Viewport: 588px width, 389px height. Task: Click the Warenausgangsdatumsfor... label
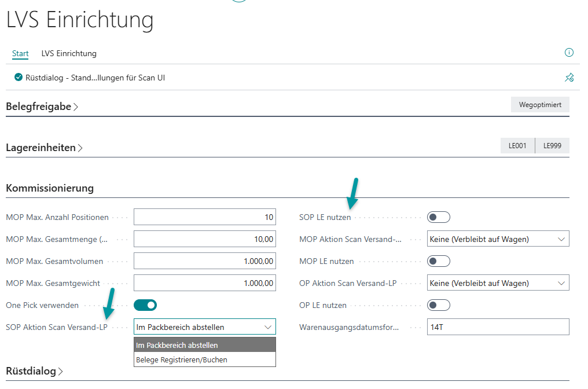click(x=349, y=327)
